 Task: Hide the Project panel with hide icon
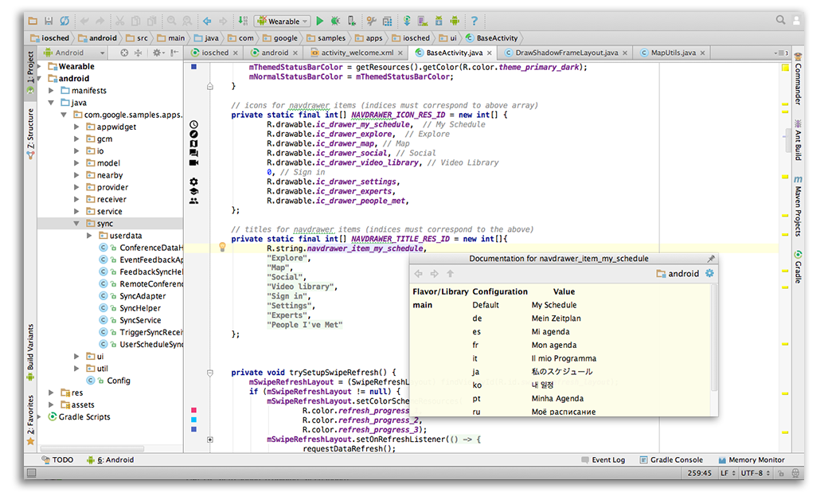pyautogui.click(x=174, y=53)
